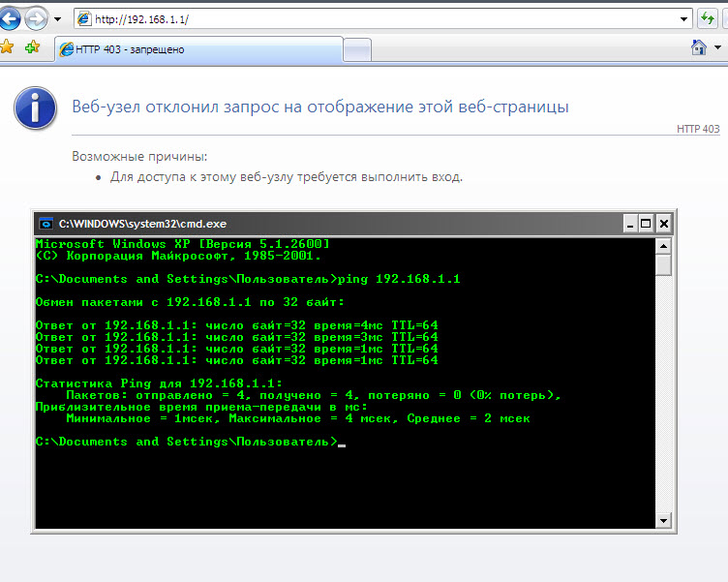
Task: Click the 'Пакетов: отправлено = 4' line
Action: click(x=314, y=395)
